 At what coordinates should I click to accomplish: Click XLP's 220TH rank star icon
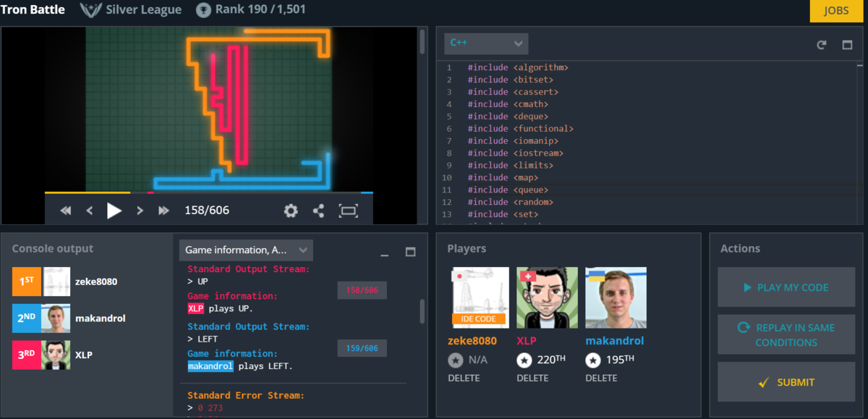click(524, 360)
